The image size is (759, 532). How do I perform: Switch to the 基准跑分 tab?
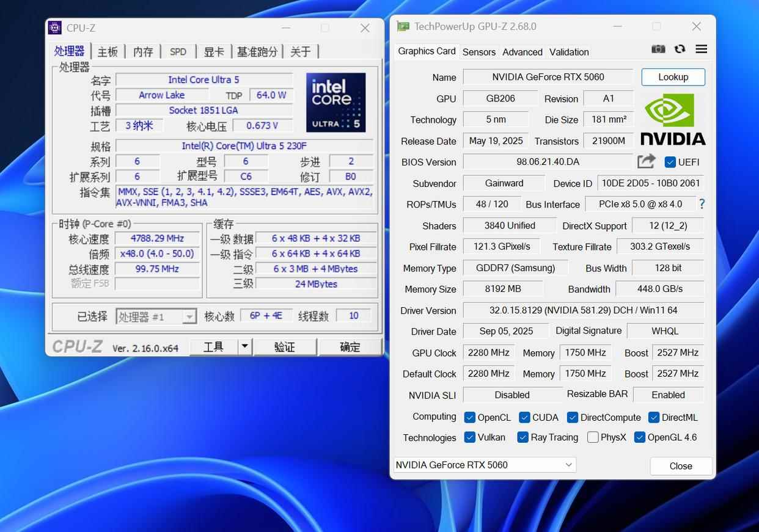click(257, 52)
